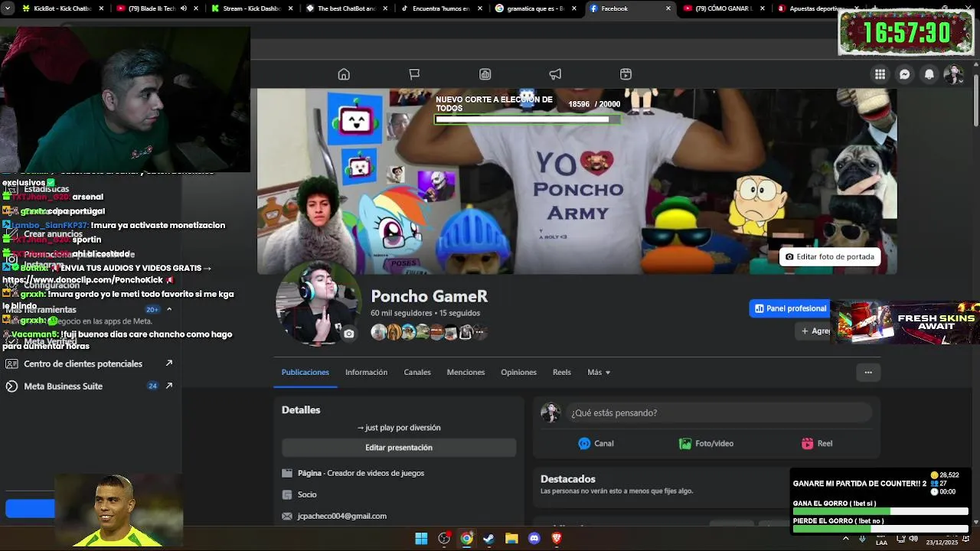
Task: Click jcpacheco004@gmail.com email text
Action: click(341, 516)
